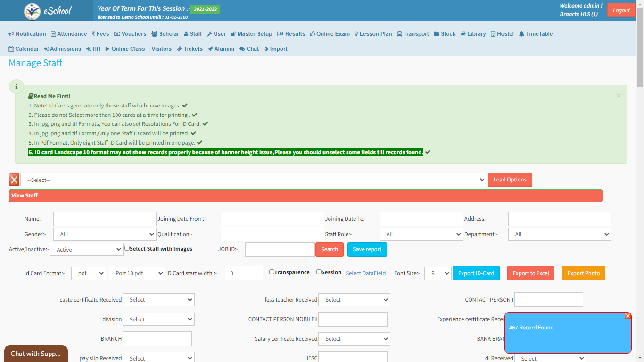
Task: Toggle the Transparence checkbox
Action: [x=272, y=272]
